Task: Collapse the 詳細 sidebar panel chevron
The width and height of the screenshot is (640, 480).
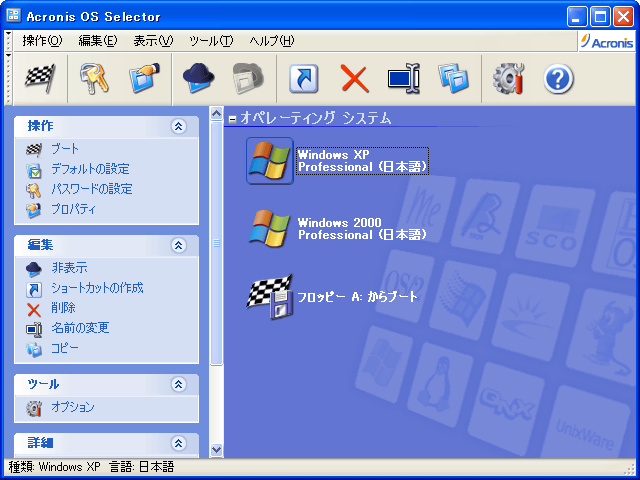Action: click(x=178, y=443)
